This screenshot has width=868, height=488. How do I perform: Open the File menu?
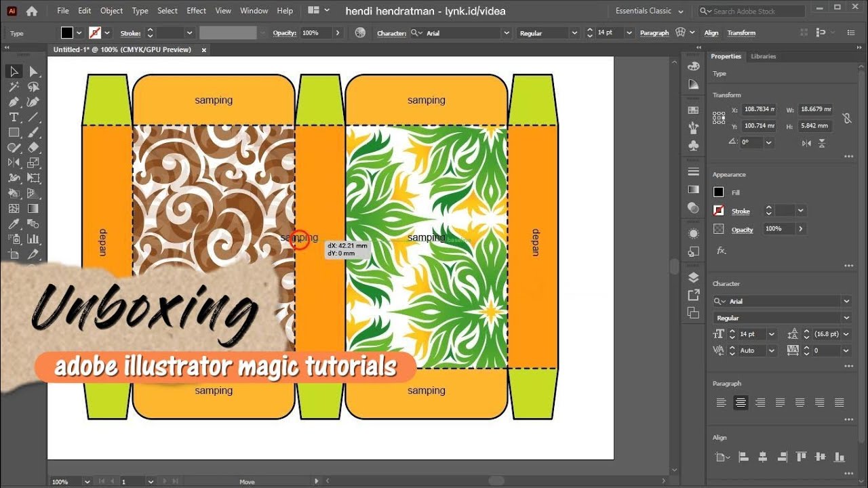point(63,11)
